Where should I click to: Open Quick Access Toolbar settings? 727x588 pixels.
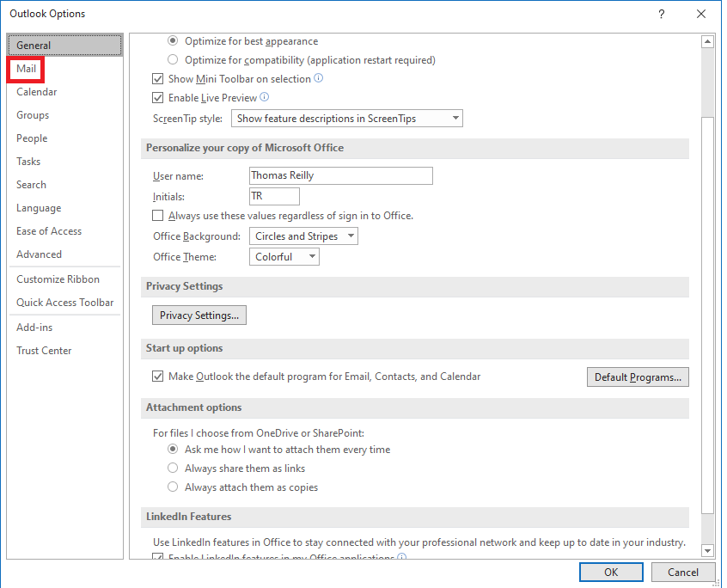coord(65,303)
